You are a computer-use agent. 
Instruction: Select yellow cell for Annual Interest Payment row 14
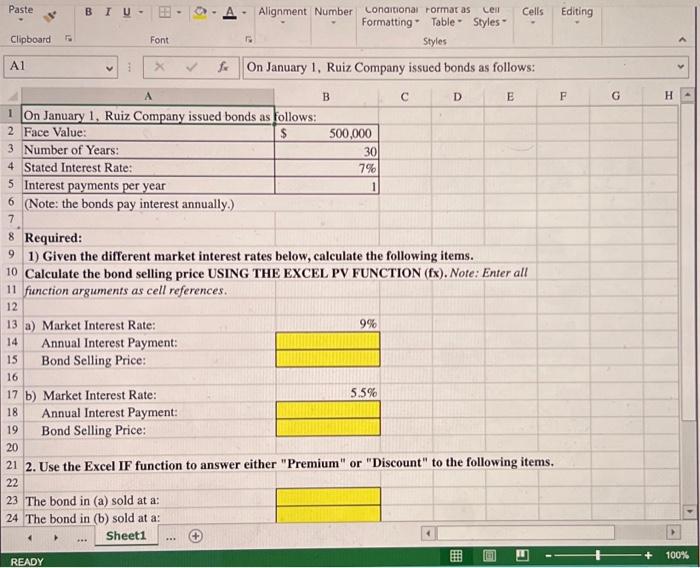(x=328, y=341)
